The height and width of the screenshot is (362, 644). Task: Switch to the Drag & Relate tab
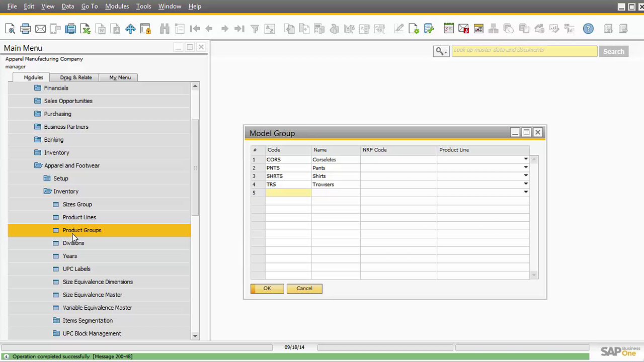(x=76, y=77)
